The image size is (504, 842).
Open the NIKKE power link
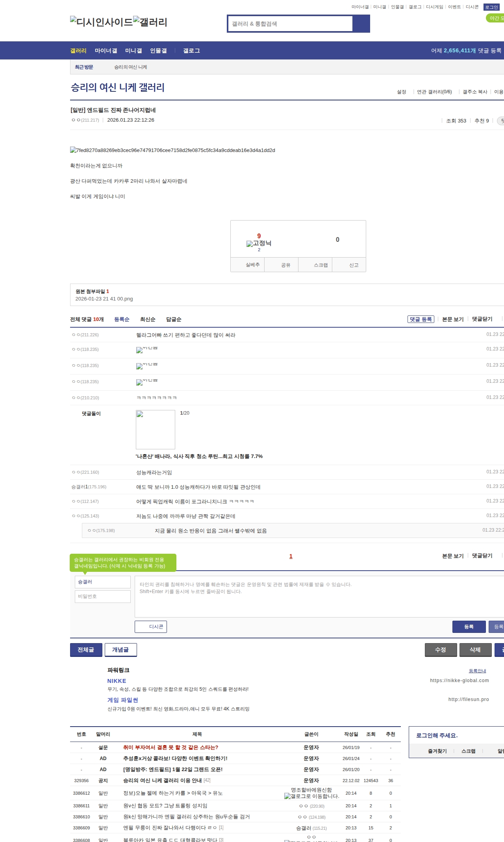tap(117, 681)
